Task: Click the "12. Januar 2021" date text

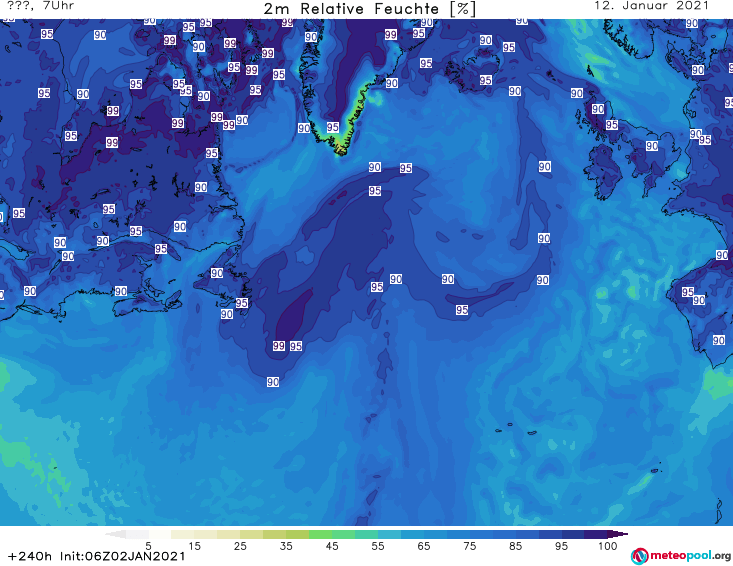Action: coord(651,6)
